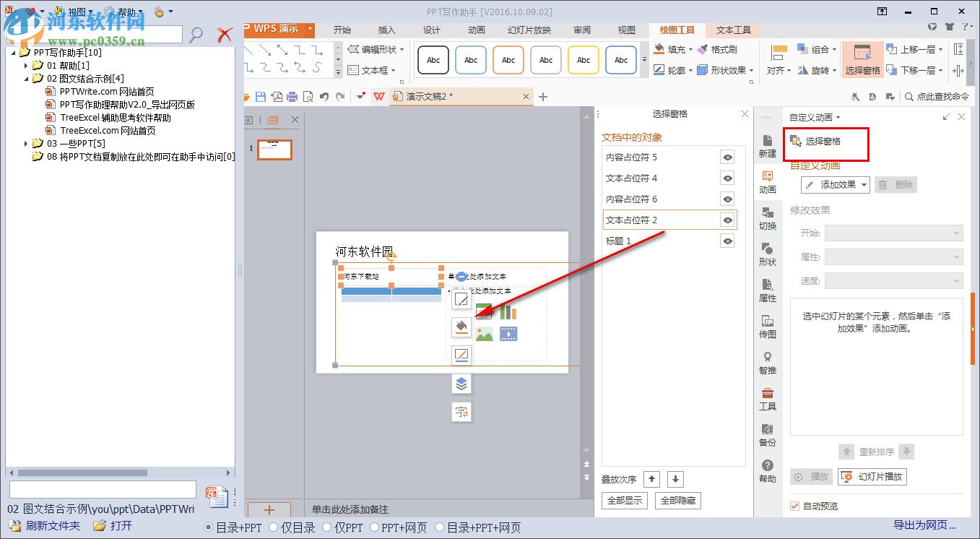Undo the last action
980x539 pixels.
click(x=324, y=97)
